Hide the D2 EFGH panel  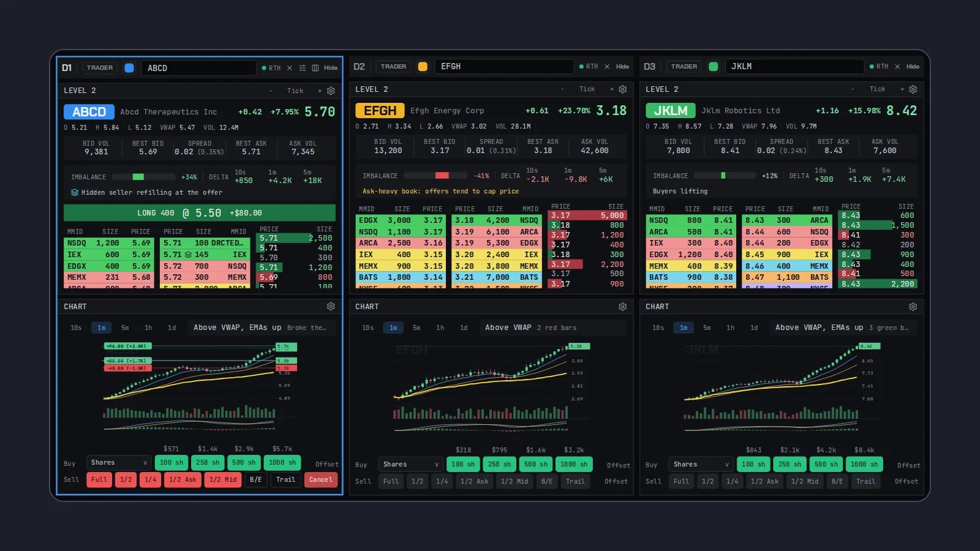tap(622, 67)
